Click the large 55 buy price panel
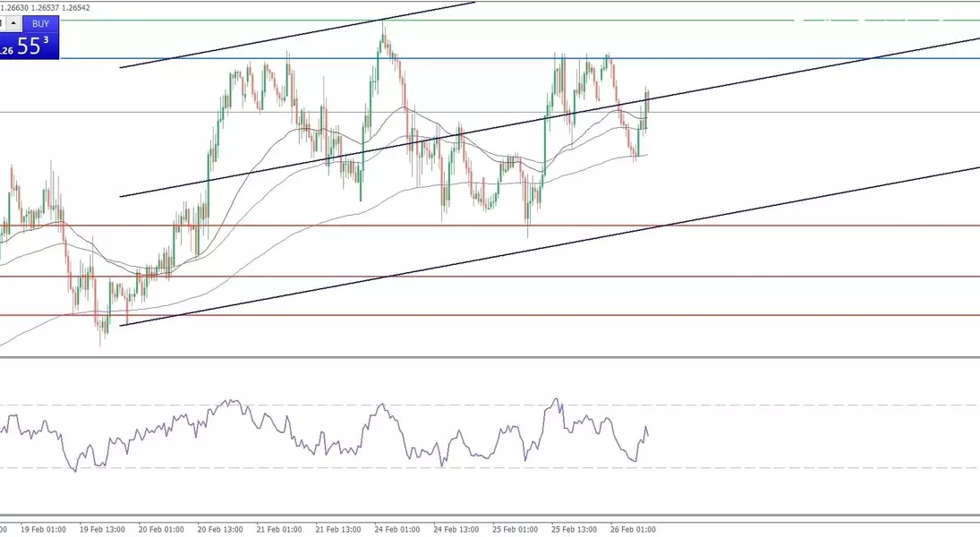Viewport: 980px width, 537px height. pos(32,47)
